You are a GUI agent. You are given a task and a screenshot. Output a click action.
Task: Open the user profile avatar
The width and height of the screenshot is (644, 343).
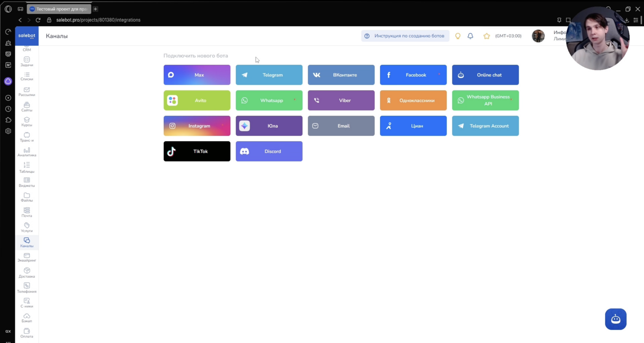coord(538,36)
